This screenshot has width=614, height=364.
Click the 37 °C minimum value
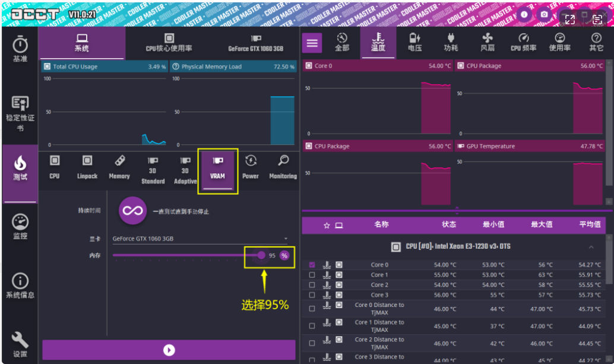coord(497,326)
